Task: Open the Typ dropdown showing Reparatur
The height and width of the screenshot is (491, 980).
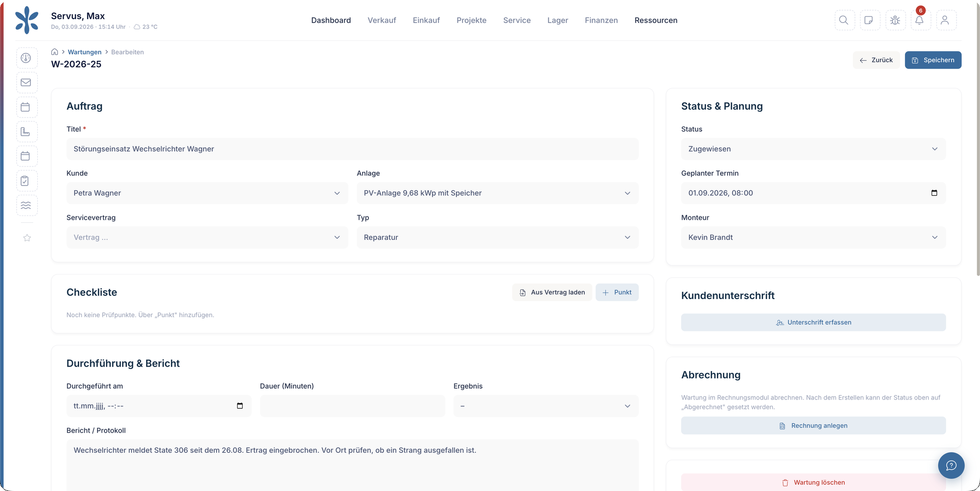Action: (497, 237)
